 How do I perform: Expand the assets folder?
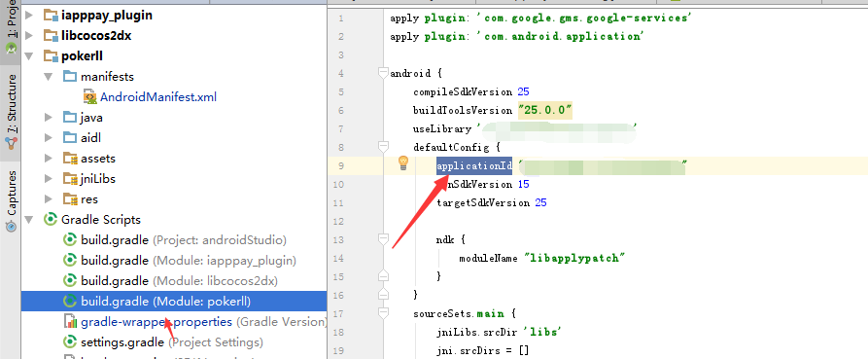49,159
